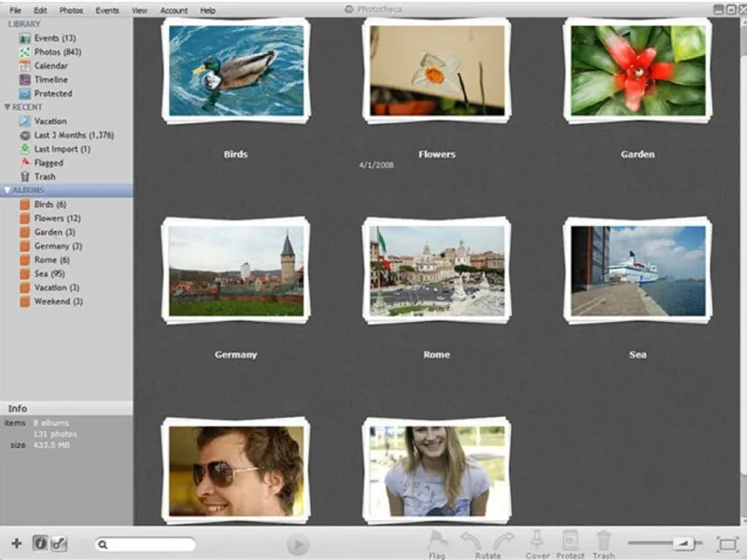Open the Events menu
Screen dimensions: 747x560
(106, 10)
